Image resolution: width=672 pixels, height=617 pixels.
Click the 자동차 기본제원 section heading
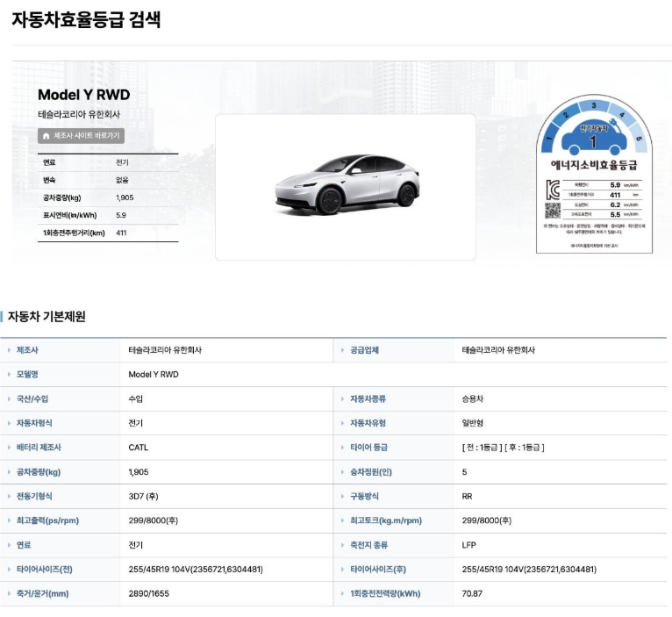pos(46,317)
